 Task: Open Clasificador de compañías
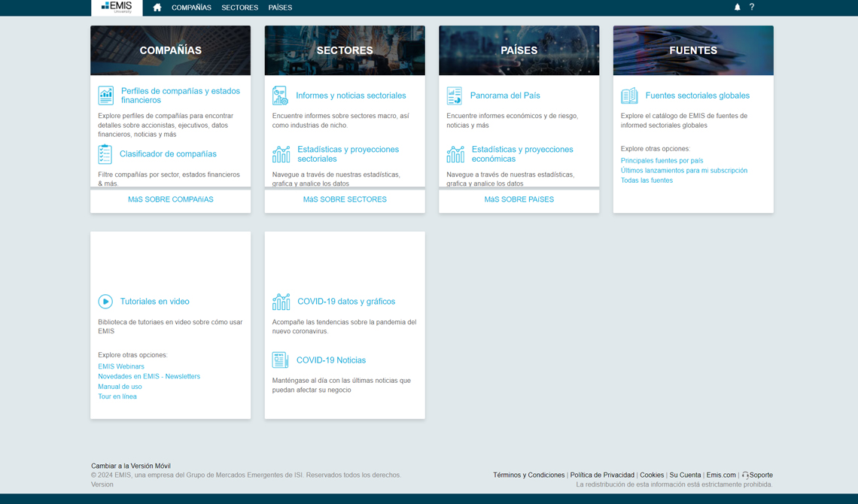[x=168, y=154]
